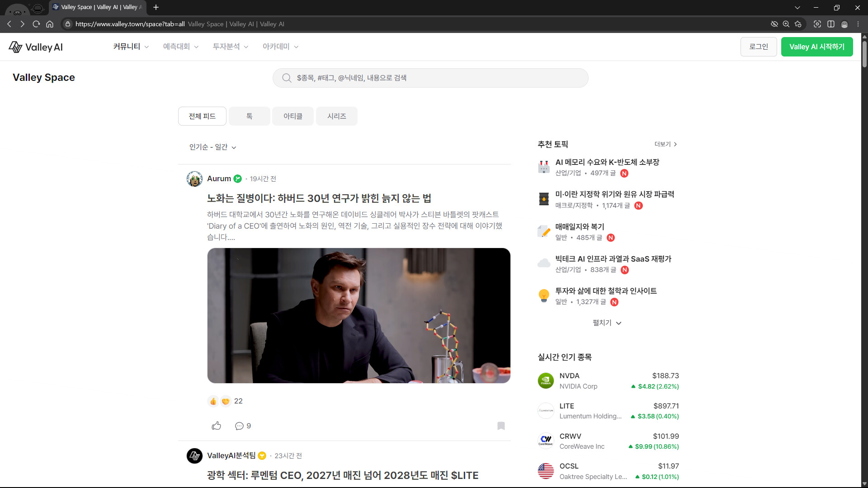Viewport: 868px width, 488px height.
Task: Open Aurum's profile avatar
Action: tap(194, 179)
